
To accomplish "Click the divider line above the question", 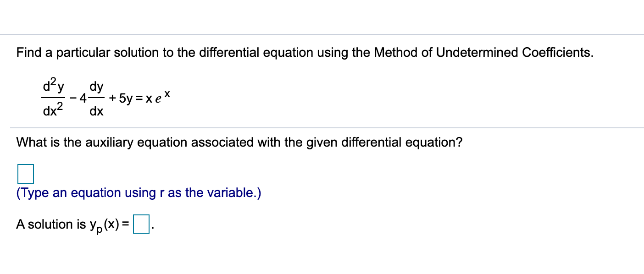I will (321, 34).
